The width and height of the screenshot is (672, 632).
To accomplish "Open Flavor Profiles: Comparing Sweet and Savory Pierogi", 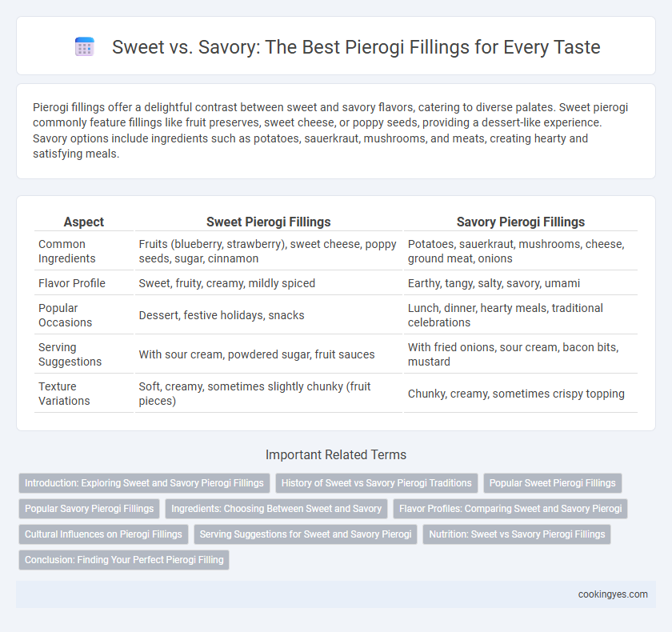I will (x=510, y=509).
